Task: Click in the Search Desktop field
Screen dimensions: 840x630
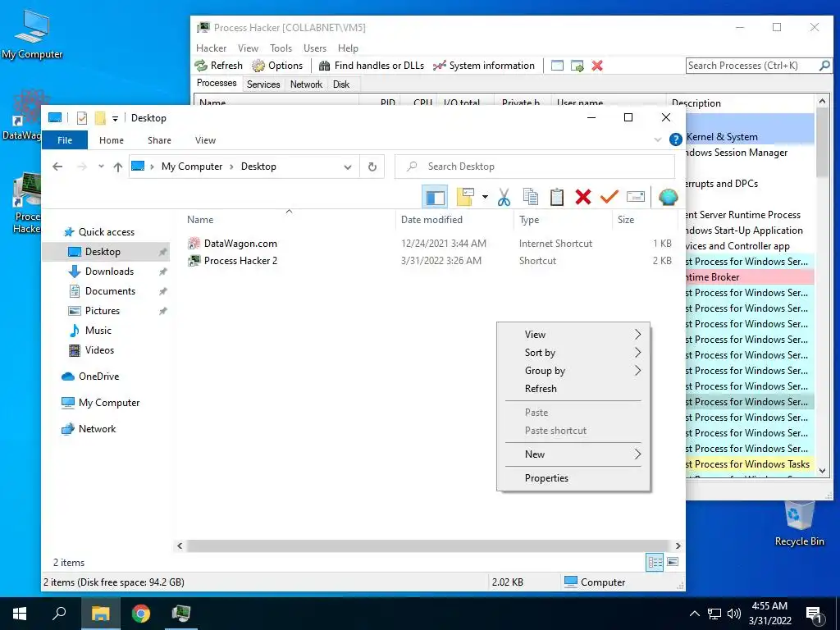Action: (535, 167)
